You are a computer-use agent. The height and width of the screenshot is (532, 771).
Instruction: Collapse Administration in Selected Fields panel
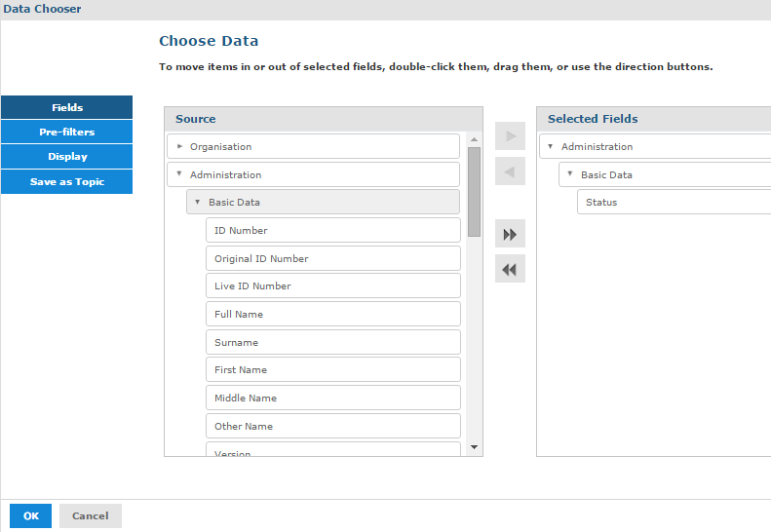(x=551, y=146)
